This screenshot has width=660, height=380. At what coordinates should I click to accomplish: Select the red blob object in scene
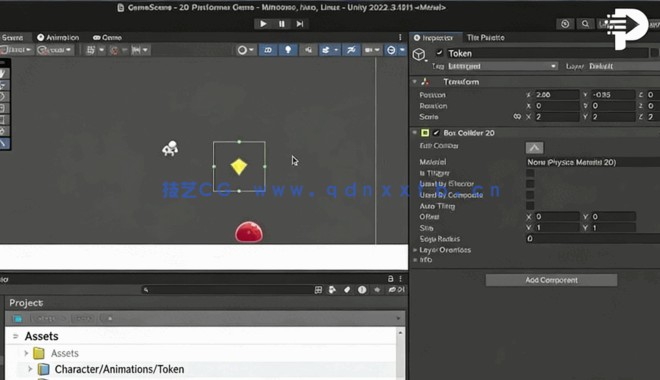(249, 232)
